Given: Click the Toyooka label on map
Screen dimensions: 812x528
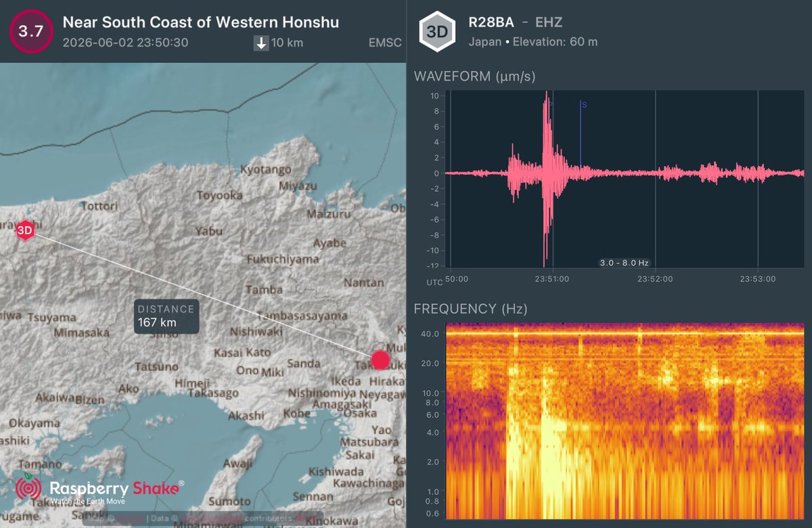Looking at the screenshot, I should (219, 196).
